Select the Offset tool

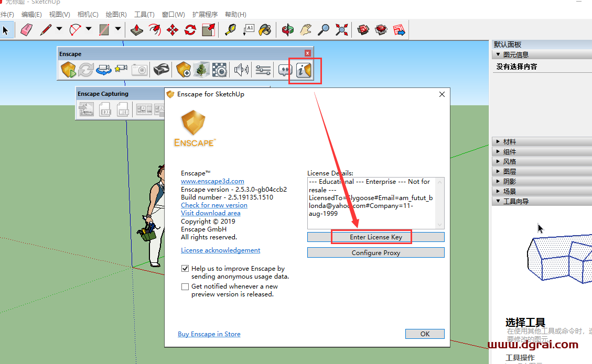point(155,30)
